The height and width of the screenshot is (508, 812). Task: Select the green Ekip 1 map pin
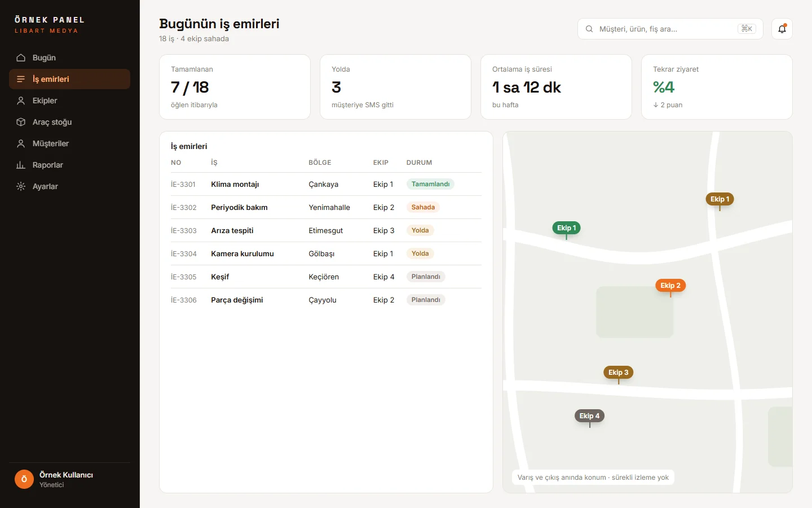point(567,228)
